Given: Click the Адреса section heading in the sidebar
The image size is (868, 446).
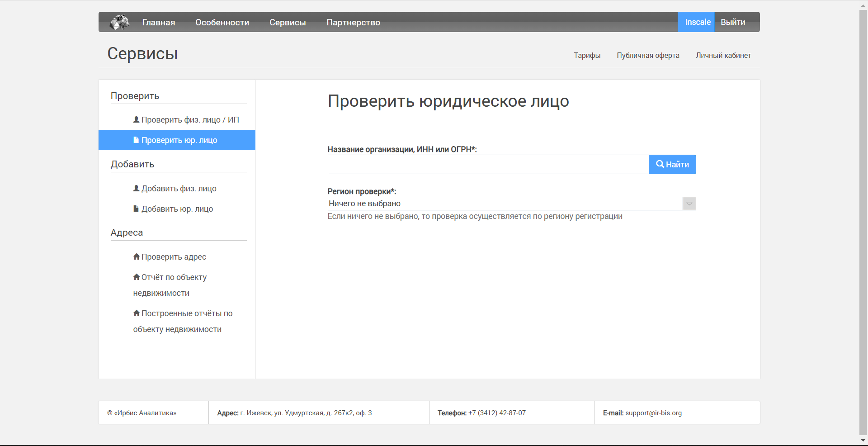Looking at the screenshot, I should 127,232.
